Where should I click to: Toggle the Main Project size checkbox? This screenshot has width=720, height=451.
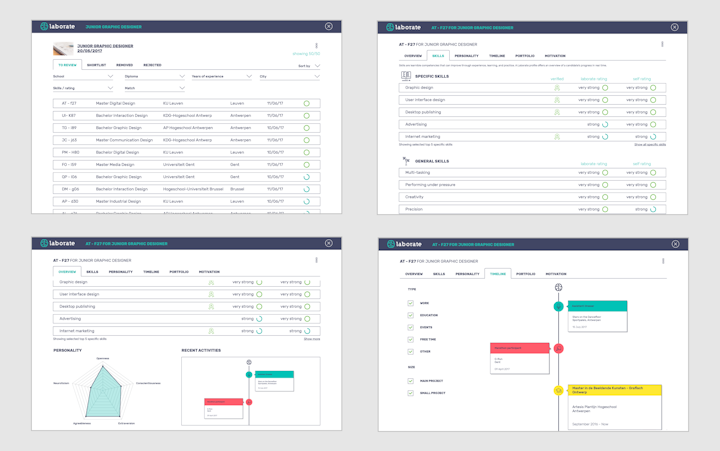(410, 381)
